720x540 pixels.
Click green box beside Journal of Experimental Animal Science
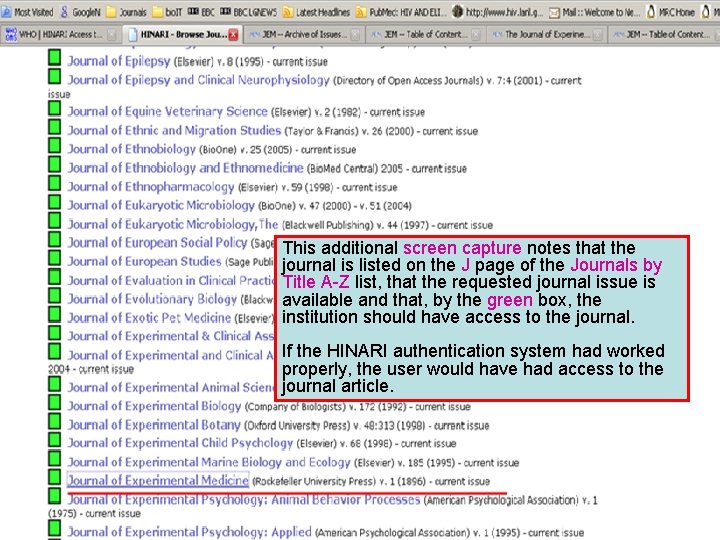(x=55, y=384)
